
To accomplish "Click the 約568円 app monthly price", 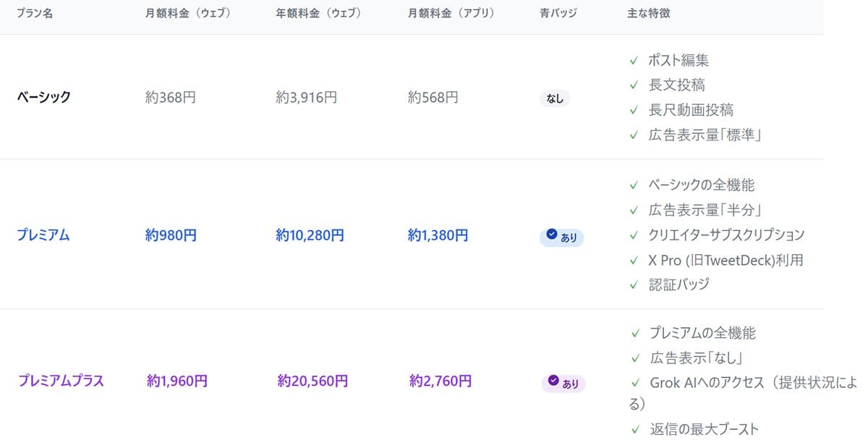I will pyautogui.click(x=433, y=97).
